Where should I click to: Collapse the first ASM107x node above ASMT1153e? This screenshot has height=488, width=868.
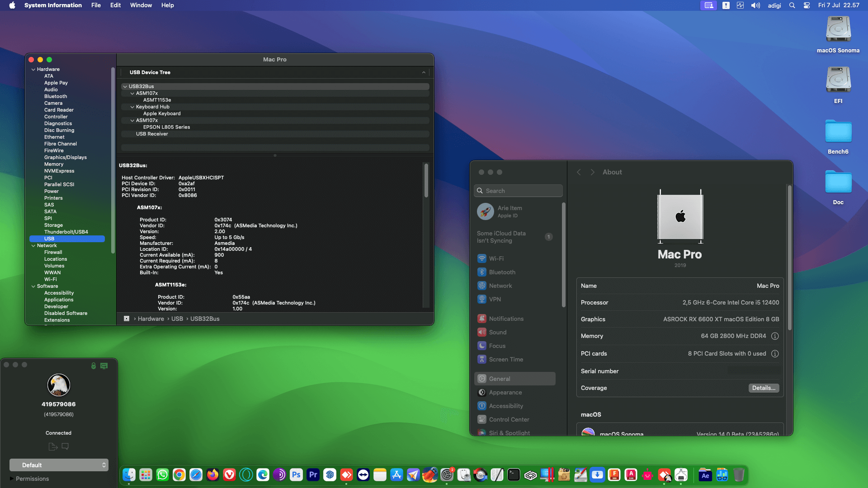pyautogui.click(x=132, y=94)
